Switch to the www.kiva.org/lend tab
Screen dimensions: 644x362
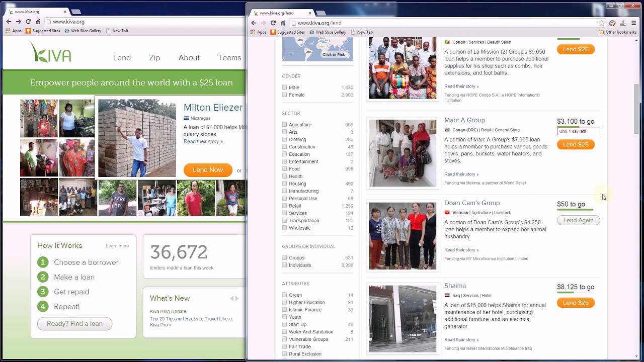[282, 13]
